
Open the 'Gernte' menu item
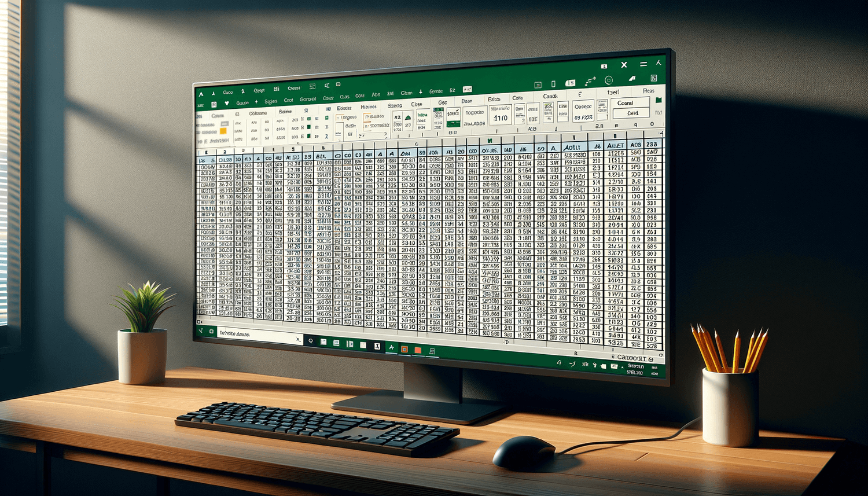436,91
